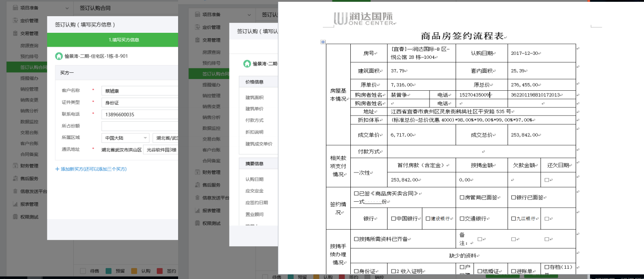Screen dimensions: 644x279
Task: Click the 售后服务 icon in left window sidebar
Action: click(15, 178)
